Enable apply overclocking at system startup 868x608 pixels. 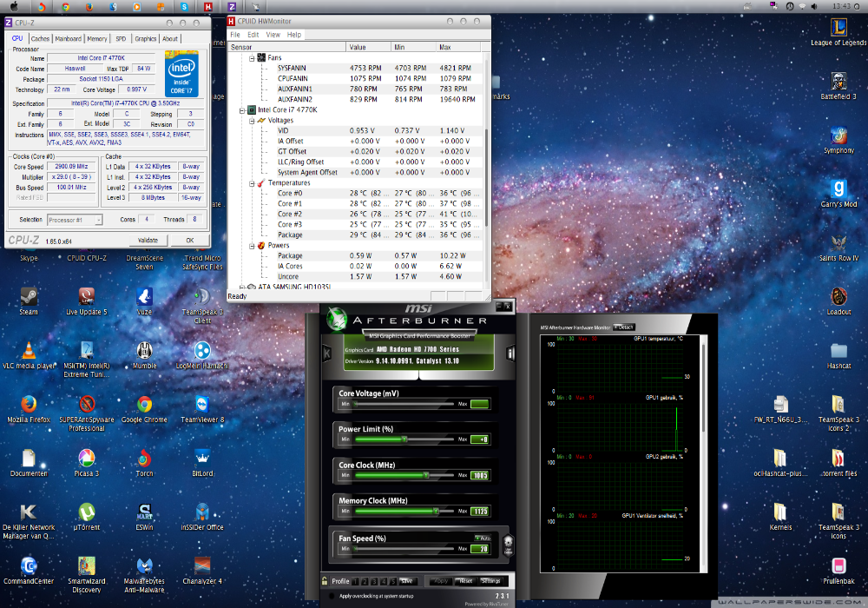(332, 597)
